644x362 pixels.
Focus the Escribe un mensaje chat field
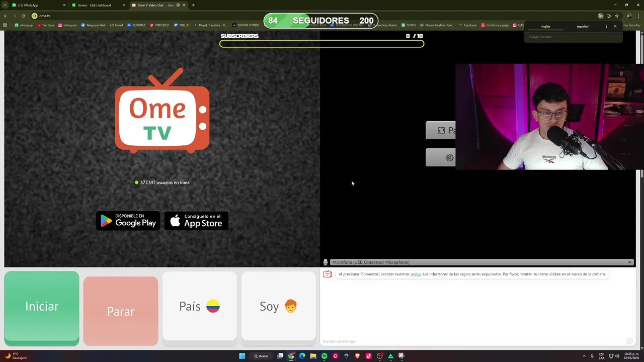(x=473, y=341)
